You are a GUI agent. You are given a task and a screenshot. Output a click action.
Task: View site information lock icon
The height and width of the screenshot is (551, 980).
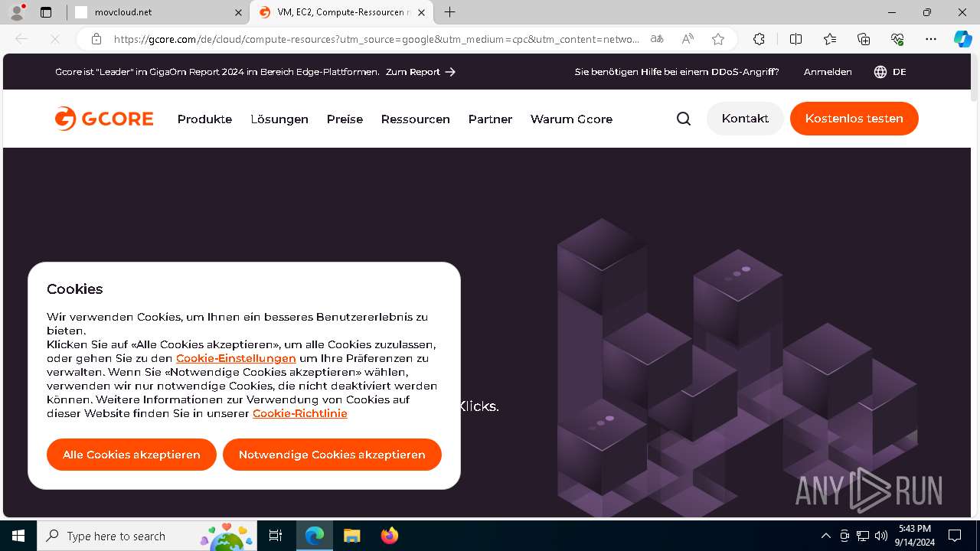(96, 39)
